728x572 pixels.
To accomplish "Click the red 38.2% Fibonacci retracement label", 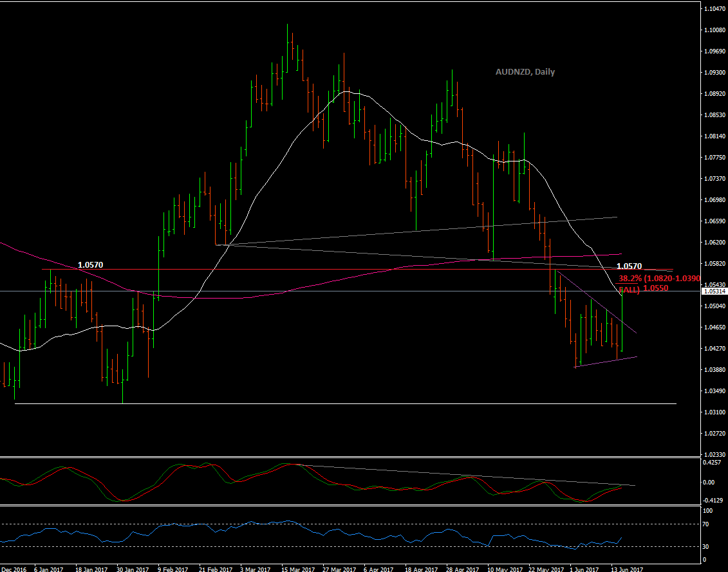I will tap(659, 279).
